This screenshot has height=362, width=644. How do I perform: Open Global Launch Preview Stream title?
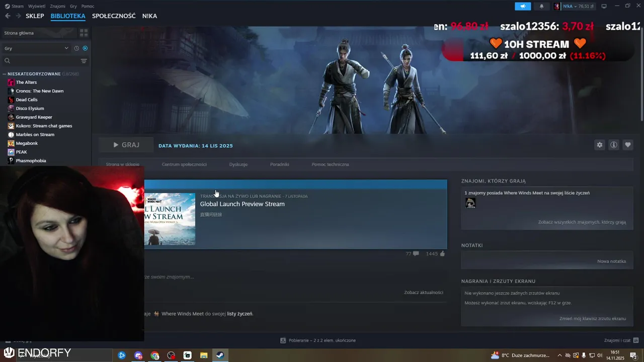coord(243,204)
